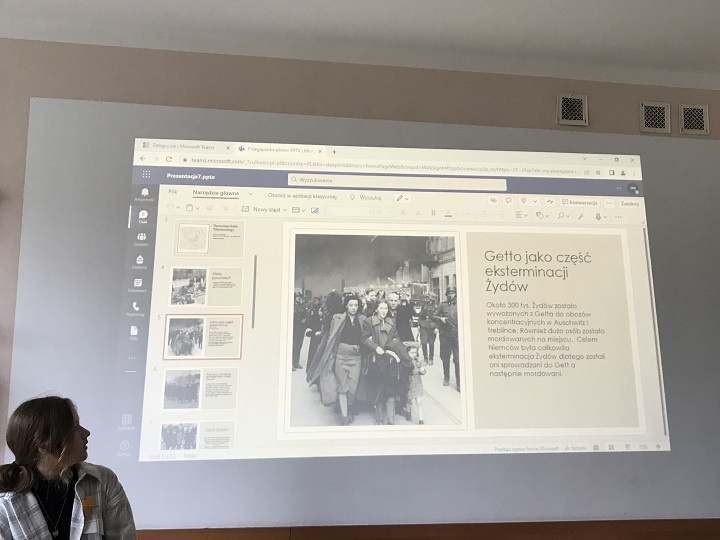The height and width of the screenshot is (540, 720).
Task: Reload the page in browser
Action: (x=169, y=159)
